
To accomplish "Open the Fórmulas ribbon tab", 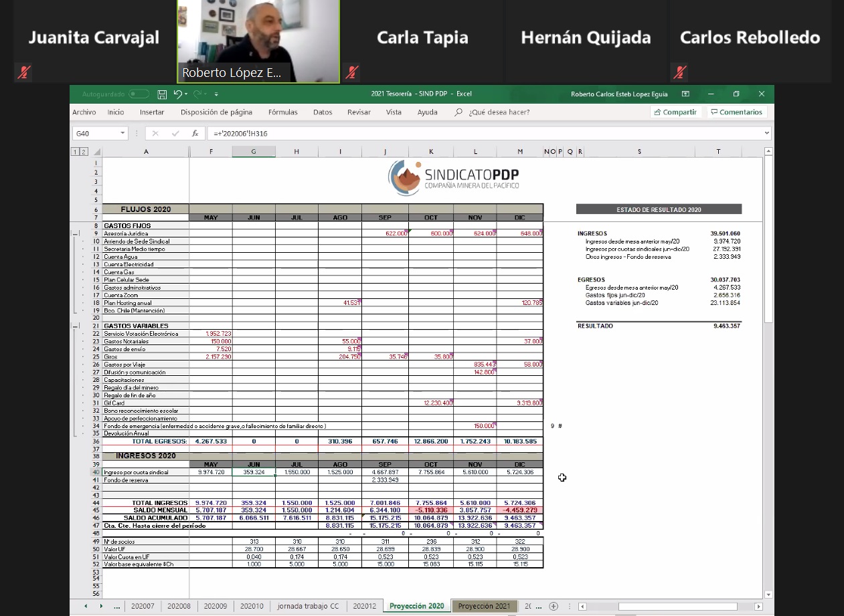I will [x=282, y=112].
